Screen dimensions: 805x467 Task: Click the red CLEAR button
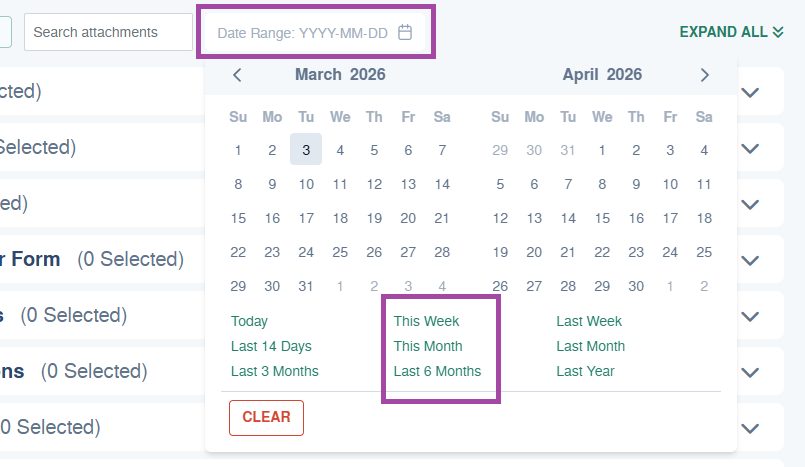click(x=266, y=418)
